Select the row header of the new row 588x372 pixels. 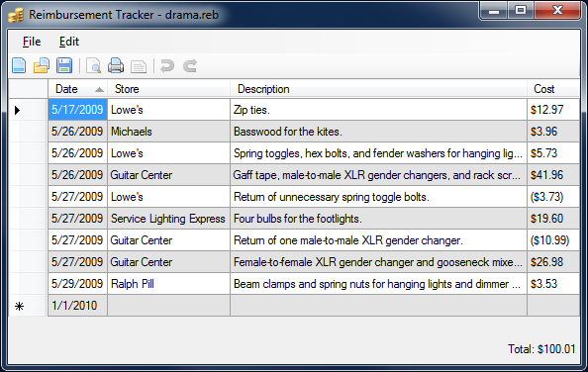(x=28, y=306)
